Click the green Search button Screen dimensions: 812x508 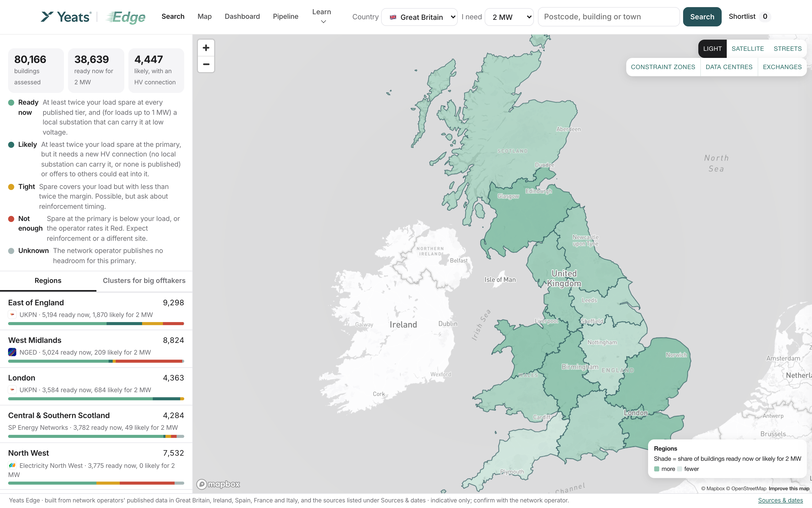(x=702, y=17)
